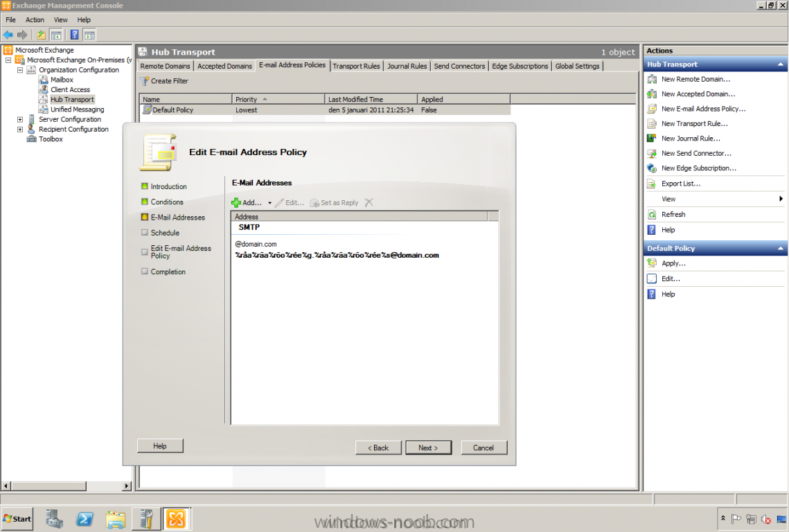Click the Cancel button in the wizard
This screenshot has height=532, width=789.
tap(483, 447)
